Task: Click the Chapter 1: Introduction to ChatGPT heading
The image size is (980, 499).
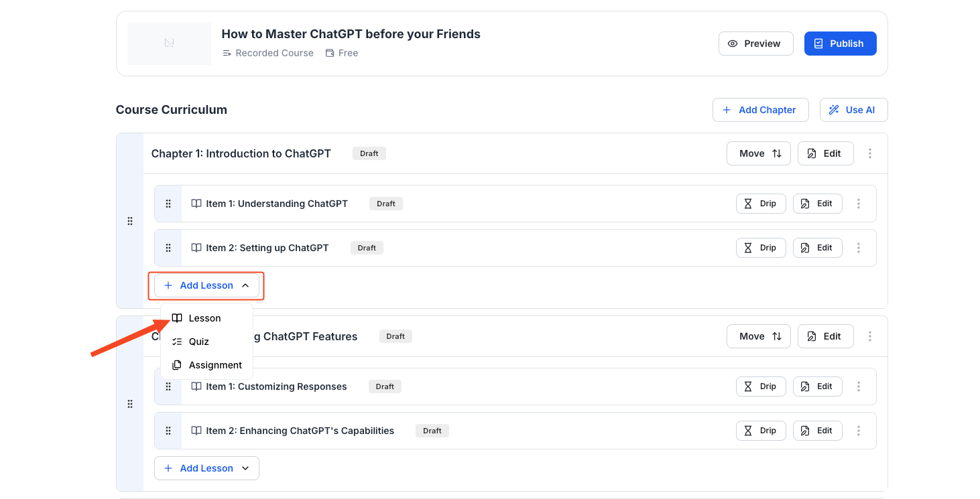Action: coord(241,153)
